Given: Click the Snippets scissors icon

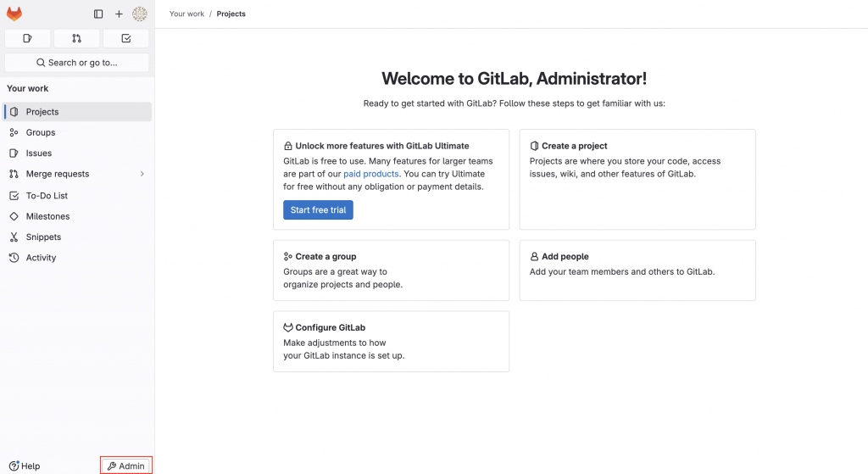Looking at the screenshot, I should click(14, 237).
